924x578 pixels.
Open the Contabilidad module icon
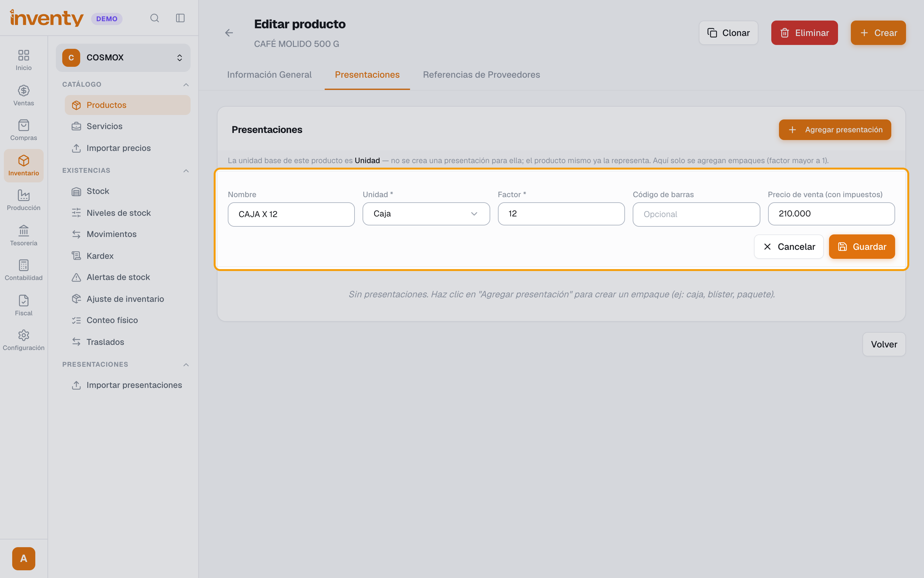tap(24, 270)
